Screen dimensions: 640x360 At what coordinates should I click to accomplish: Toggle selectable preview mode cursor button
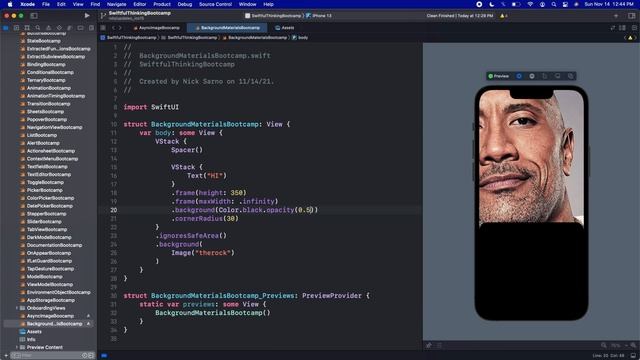tap(532, 76)
